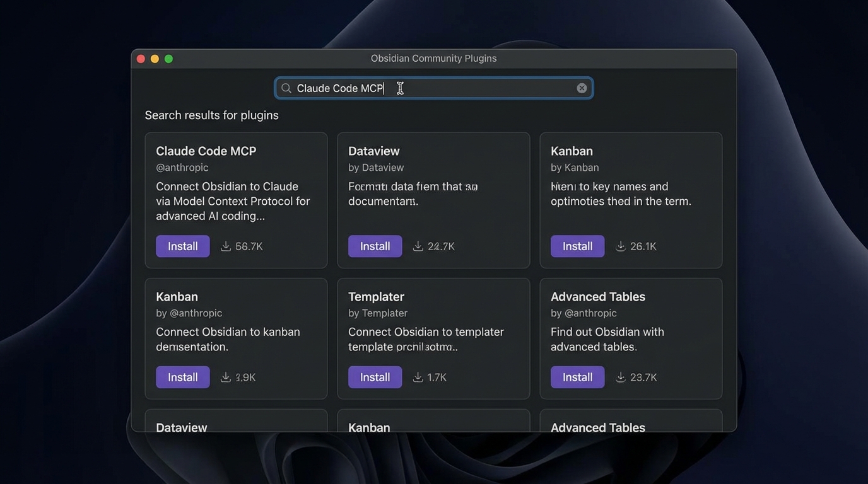The image size is (868, 484).
Task: Install the Dataview plugin
Action: [x=375, y=246]
